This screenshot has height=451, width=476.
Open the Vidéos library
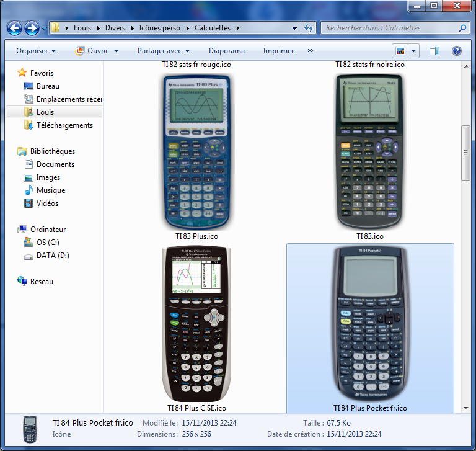coord(41,203)
